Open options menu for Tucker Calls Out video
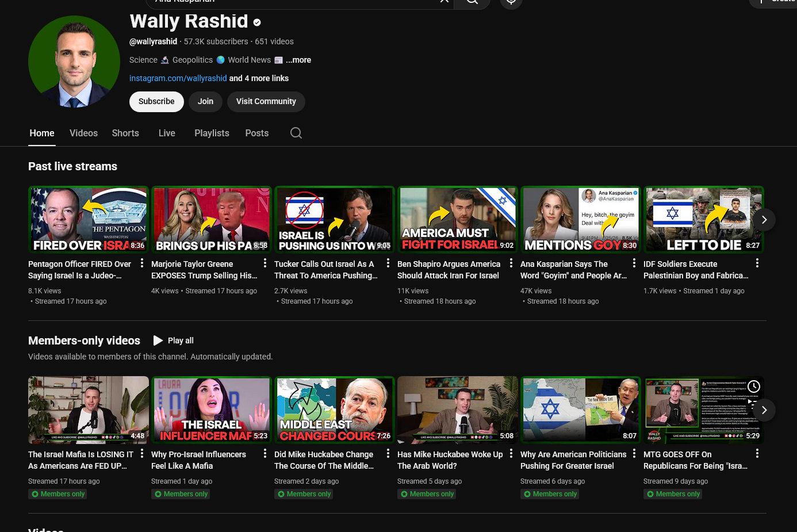The width and height of the screenshot is (797, 532). point(388,263)
